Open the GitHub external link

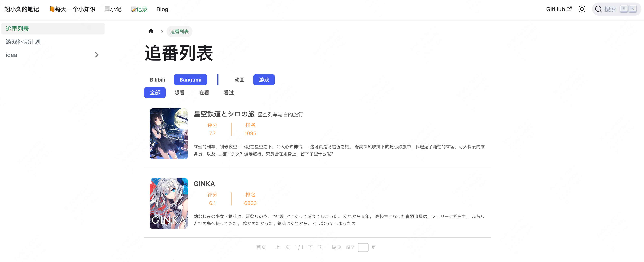(x=559, y=9)
